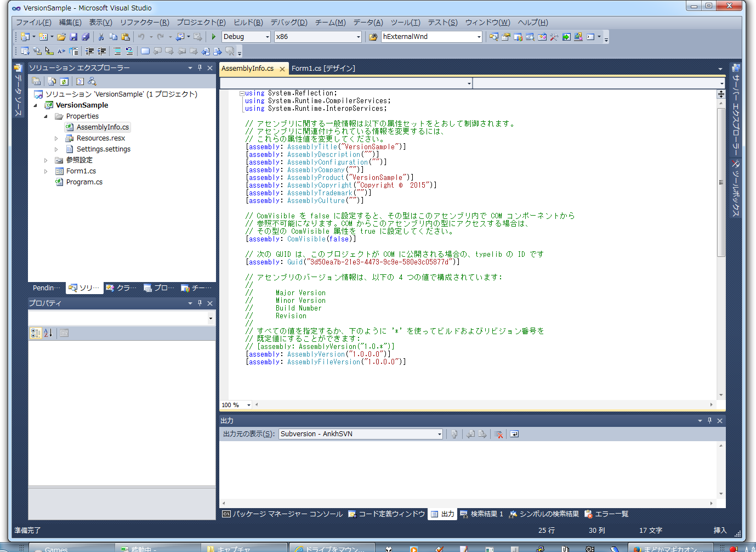The height and width of the screenshot is (552, 756).
Task: Toggle auto-hide pin on the Output panel
Action: (x=709, y=420)
